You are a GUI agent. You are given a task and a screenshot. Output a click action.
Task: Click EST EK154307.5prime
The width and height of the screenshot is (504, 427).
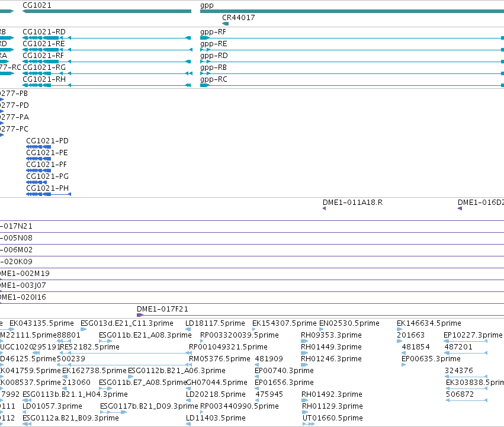pyautogui.click(x=284, y=323)
